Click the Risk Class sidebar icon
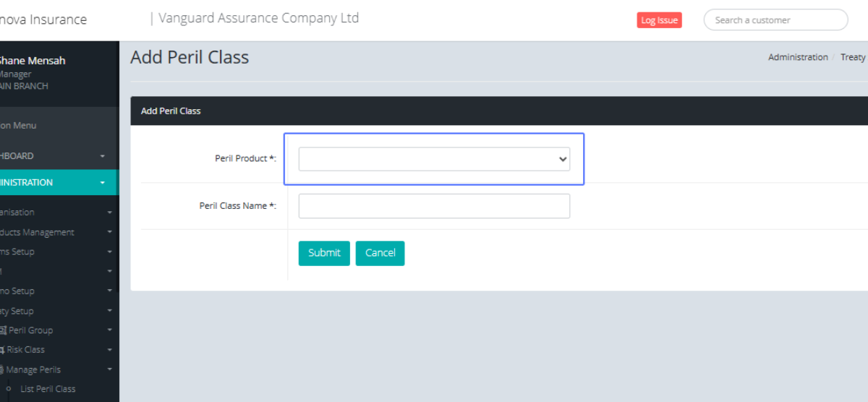The height and width of the screenshot is (402, 868). click(x=2, y=350)
